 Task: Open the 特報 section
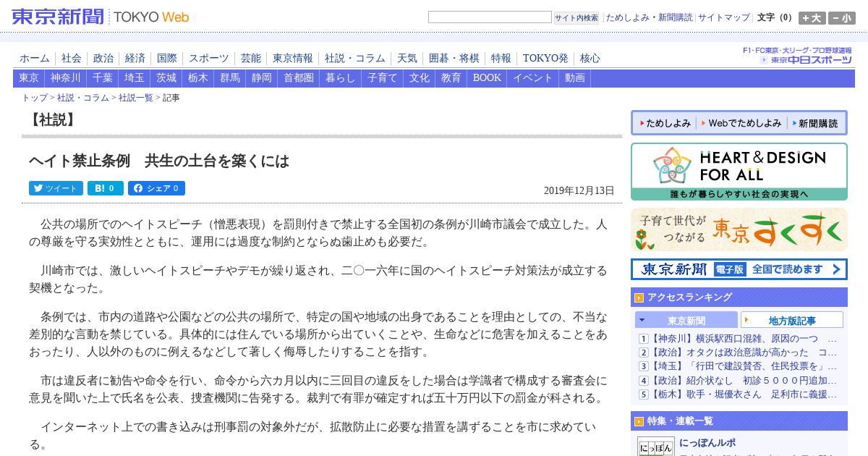point(501,58)
